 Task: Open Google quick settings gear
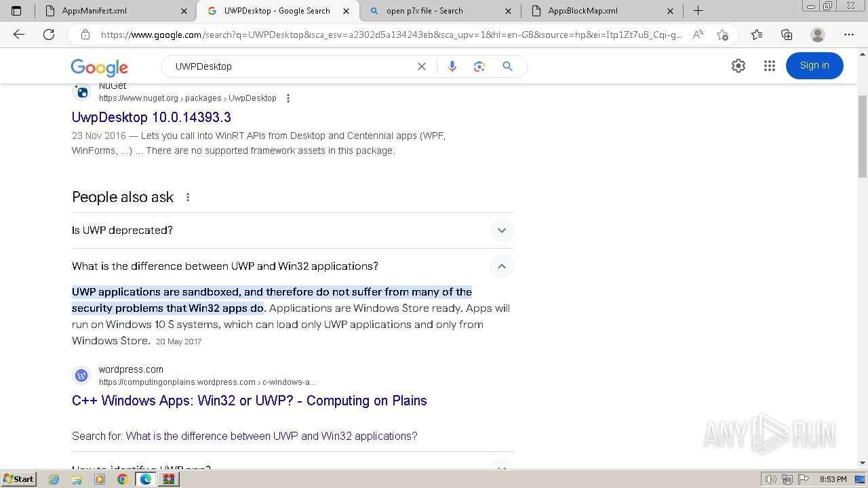738,66
